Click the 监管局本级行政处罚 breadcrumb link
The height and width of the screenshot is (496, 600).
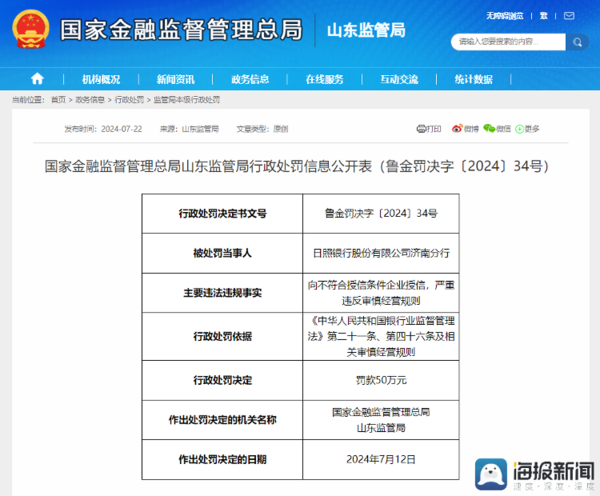(x=186, y=100)
